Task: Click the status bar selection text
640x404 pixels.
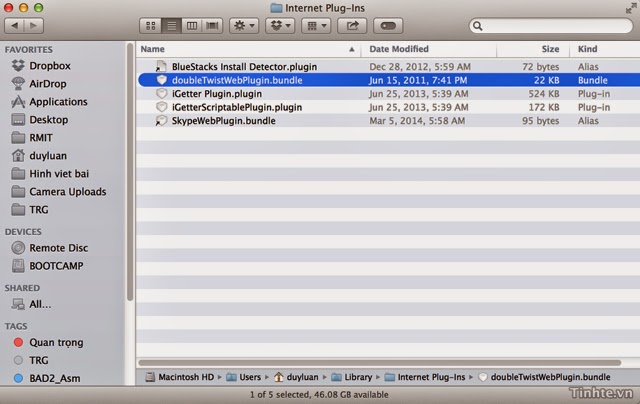Action: pyautogui.click(x=319, y=395)
